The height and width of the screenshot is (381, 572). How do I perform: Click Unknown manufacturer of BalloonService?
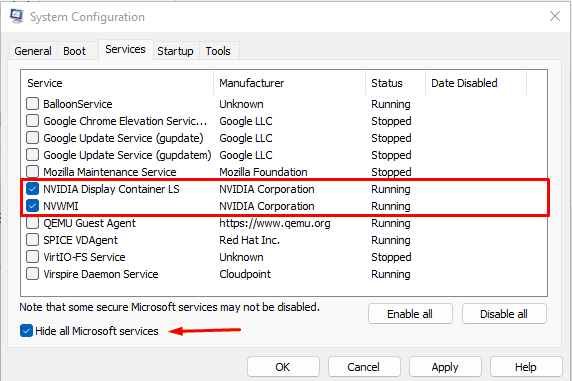point(241,104)
